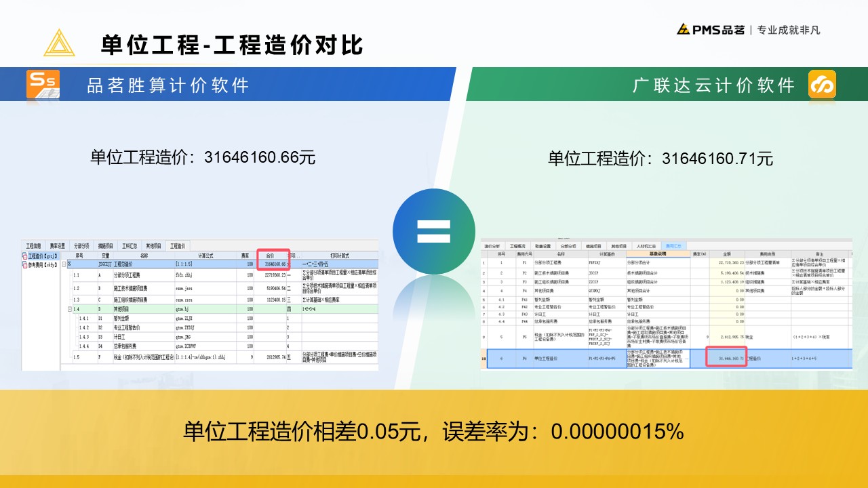Click 合价 column header
The image size is (868, 488).
coord(270,256)
